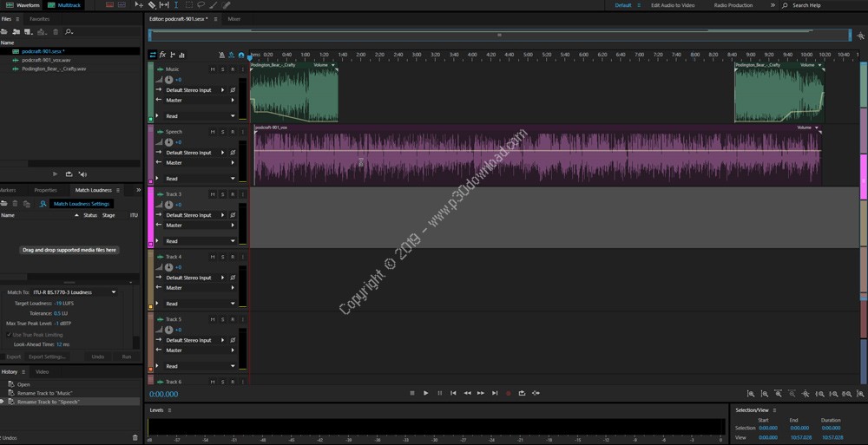The image size is (868, 445).
Task: Select the Time Selection tool
Action: point(176,5)
